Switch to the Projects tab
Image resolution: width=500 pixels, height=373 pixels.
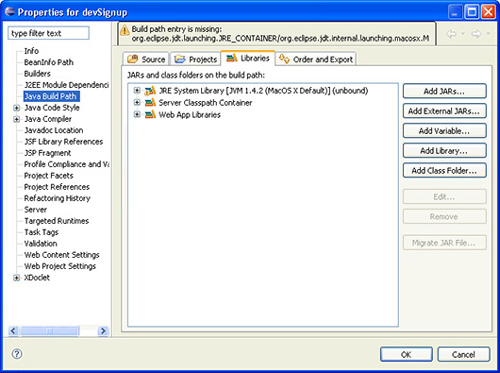click(196, 59)
